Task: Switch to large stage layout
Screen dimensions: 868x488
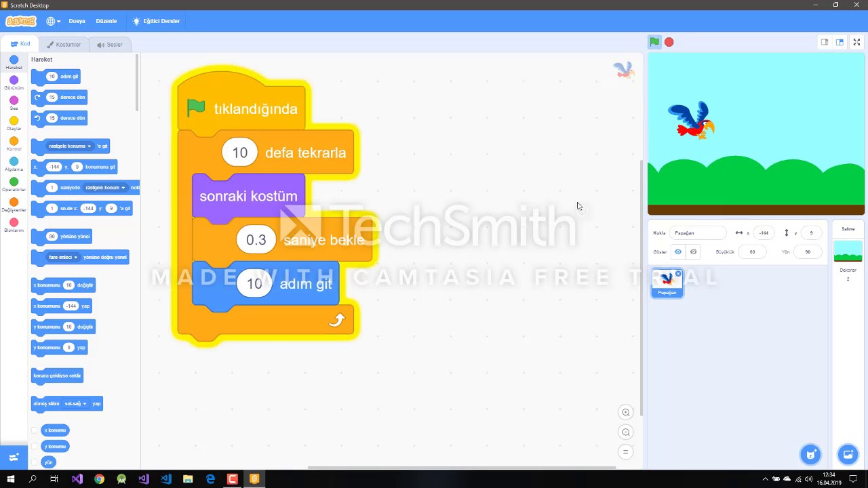Action: point(840,42)
